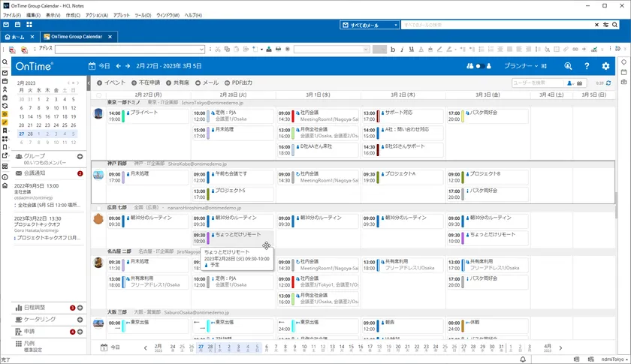Open the magnifier search icon in header
The image size is (631, 364).
pos(568,66)
